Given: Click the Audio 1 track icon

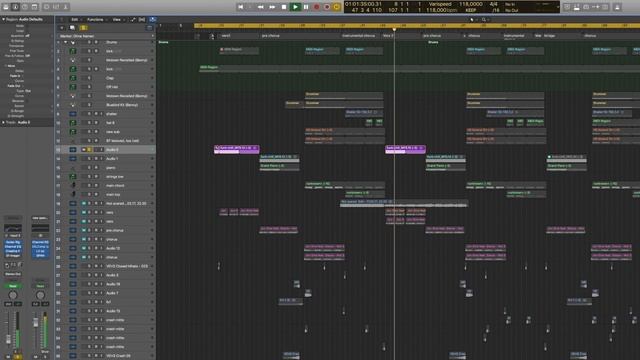Looking at the screenshot, I should [x=73, y=159].
